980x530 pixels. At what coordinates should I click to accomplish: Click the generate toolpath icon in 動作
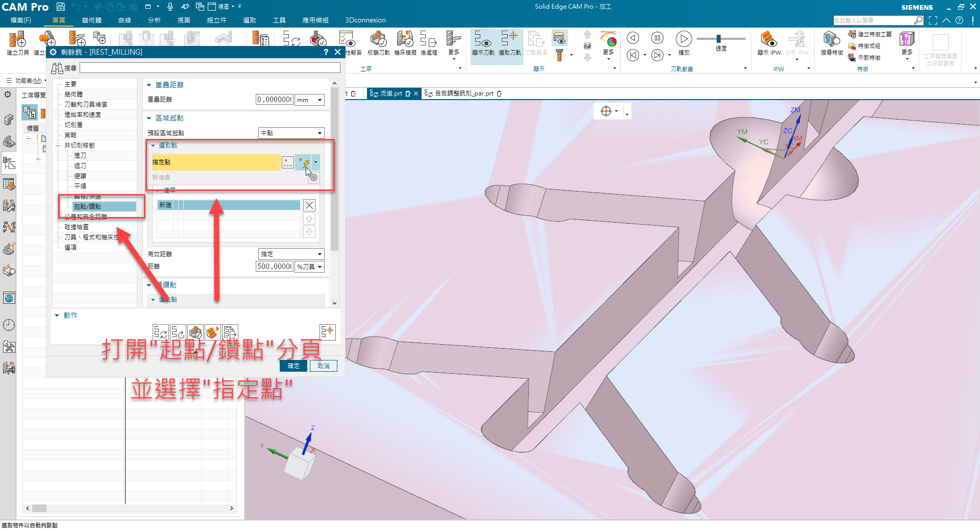tap(161, 332)
